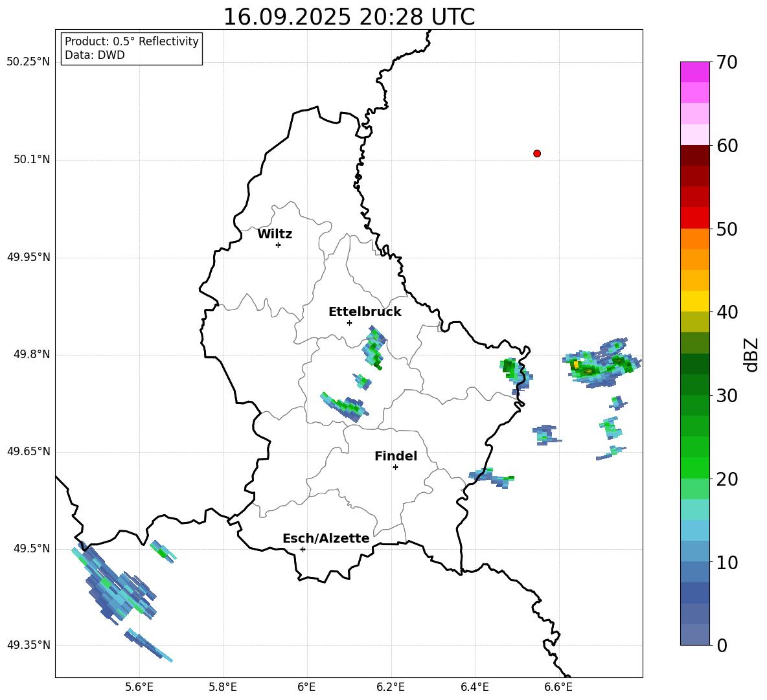Click the 49.5°N latitude label
The height and width of the screenshot is (700, 767).
coord(32,548)
